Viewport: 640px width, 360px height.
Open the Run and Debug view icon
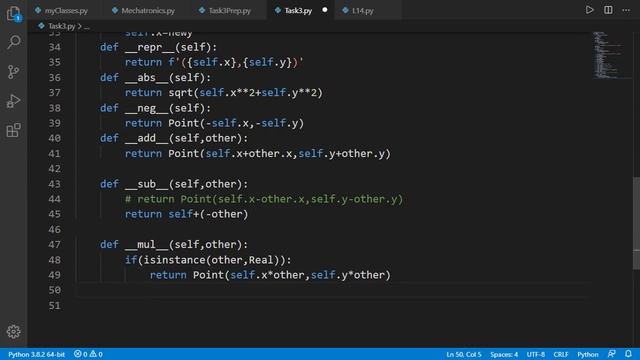click(13, 101)
